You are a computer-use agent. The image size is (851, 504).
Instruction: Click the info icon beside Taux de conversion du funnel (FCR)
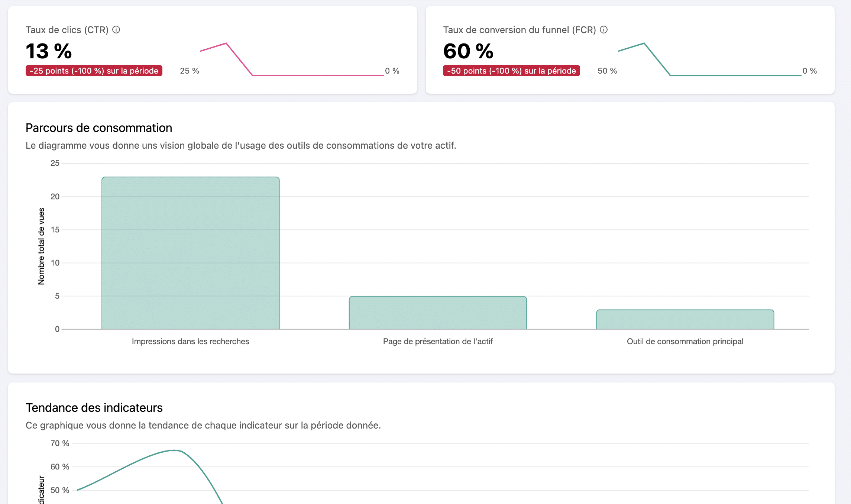click(604, 30)
